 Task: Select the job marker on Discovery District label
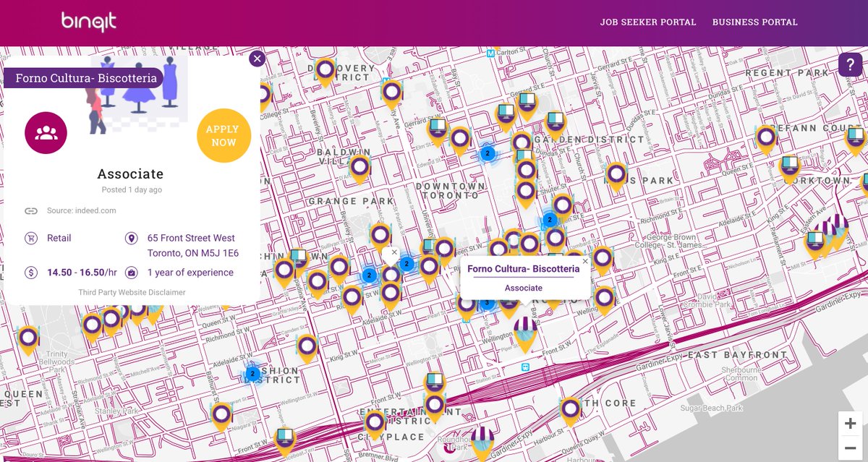point(325,73)
